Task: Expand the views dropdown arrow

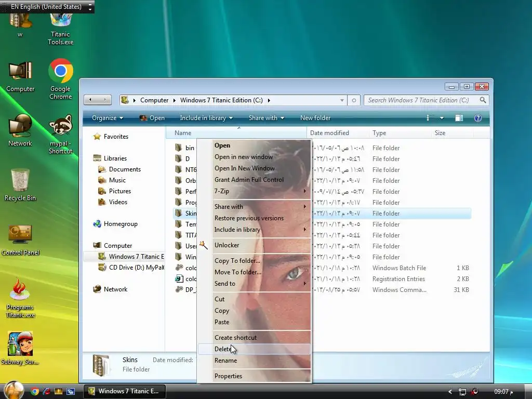Action: (x=442, y=118)
